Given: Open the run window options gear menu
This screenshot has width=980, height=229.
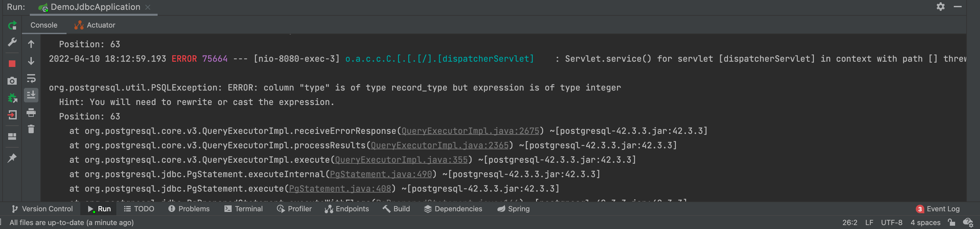Looking at the screenshot, I should (940, 7).
